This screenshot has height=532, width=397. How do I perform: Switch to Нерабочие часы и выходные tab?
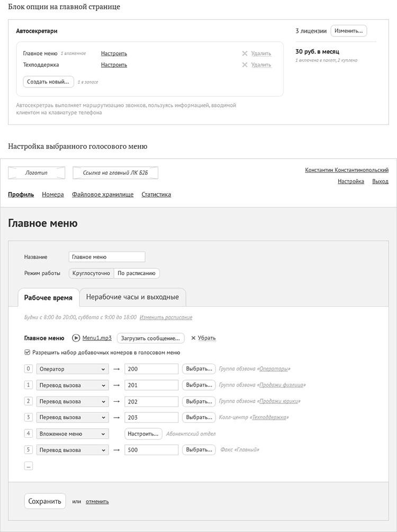point(132,297)
